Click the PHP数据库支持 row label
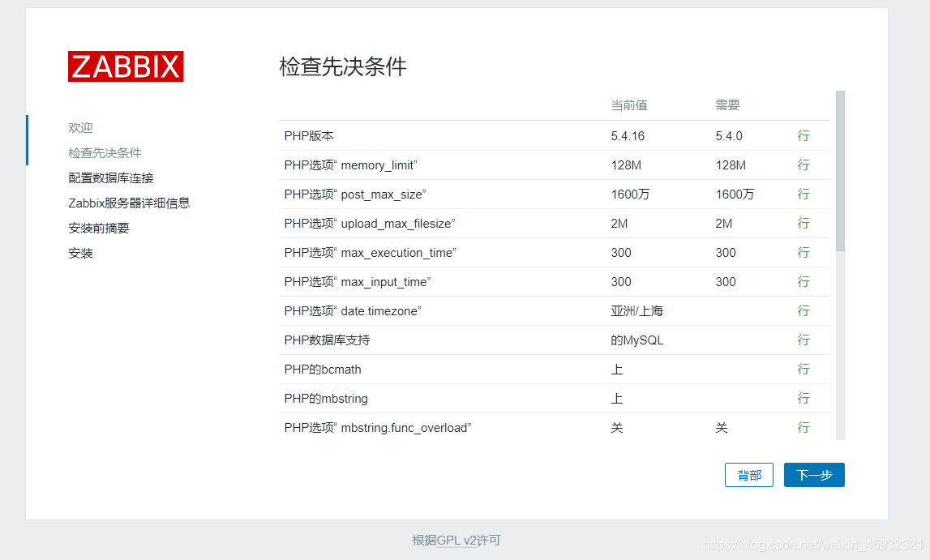 click(327, 340)
